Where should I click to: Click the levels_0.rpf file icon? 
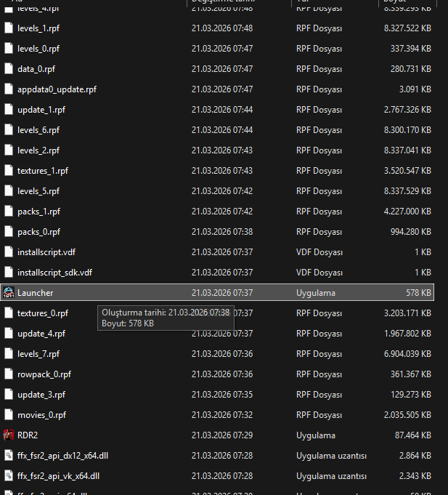(x=9, y=49)
